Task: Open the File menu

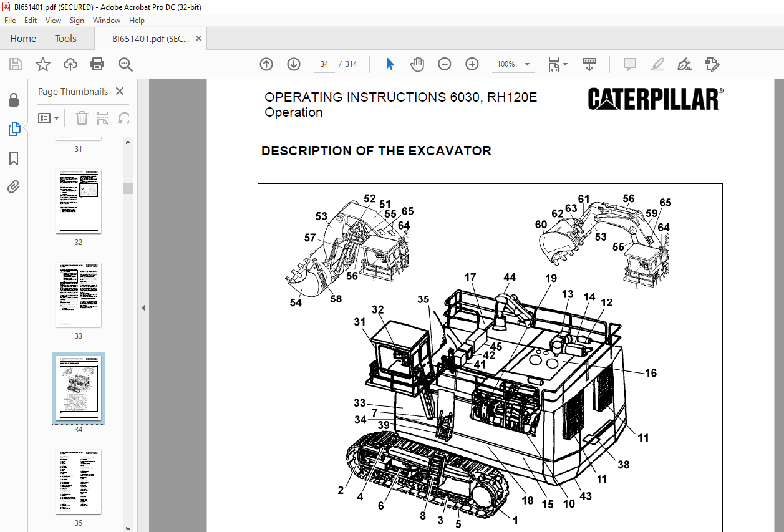Action: [10, 21]
